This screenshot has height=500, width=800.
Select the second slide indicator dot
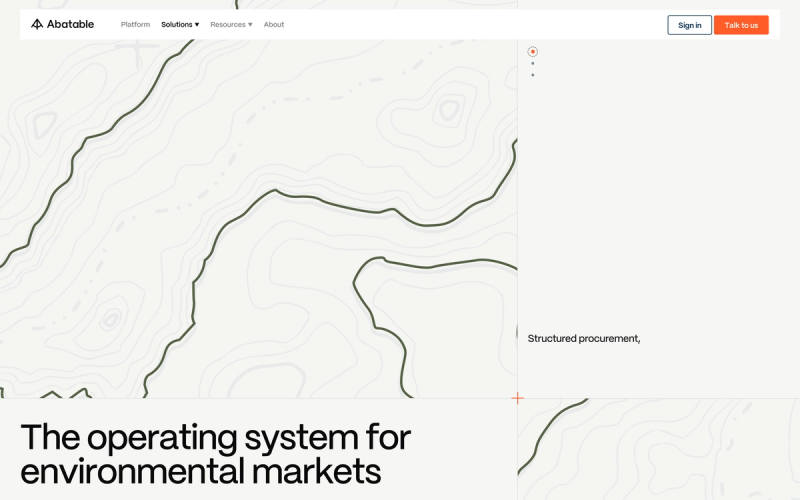point(533,64)
